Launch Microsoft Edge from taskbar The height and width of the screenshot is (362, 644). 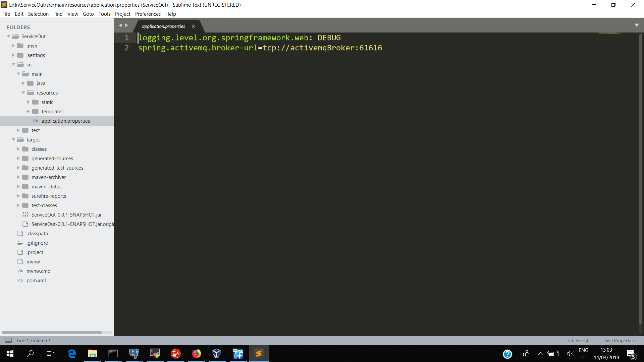[72, 354]
